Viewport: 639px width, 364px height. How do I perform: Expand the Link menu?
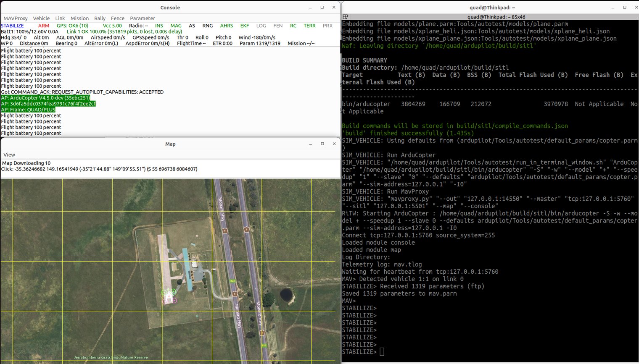click(x=60, y=18)
